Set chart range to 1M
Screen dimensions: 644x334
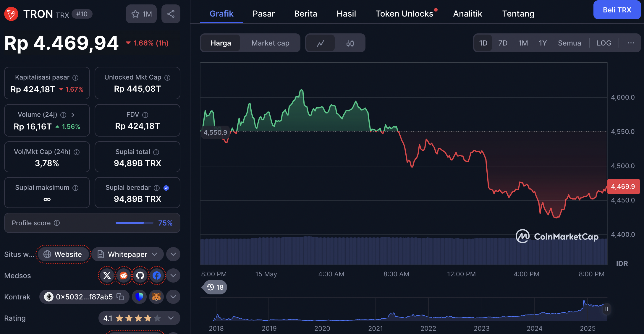(523, 43)
